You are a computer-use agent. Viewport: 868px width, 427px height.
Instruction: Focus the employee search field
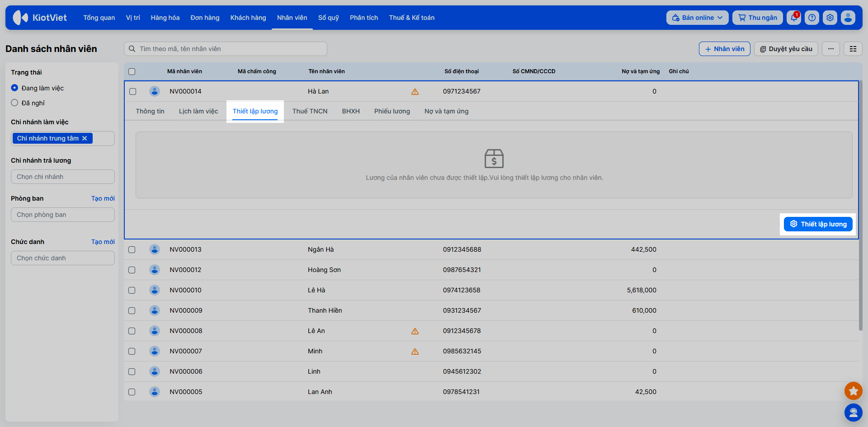pos(226,49)
